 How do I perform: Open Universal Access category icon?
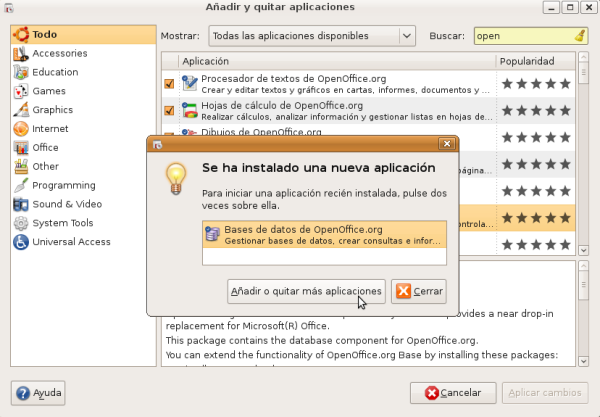20,242
